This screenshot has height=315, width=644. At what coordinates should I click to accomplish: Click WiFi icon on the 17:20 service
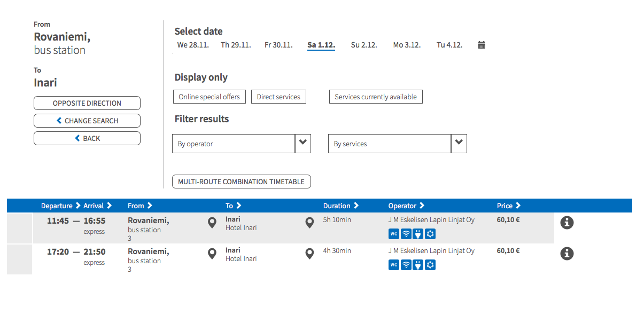pyautogui.click(x=406, y=265)
